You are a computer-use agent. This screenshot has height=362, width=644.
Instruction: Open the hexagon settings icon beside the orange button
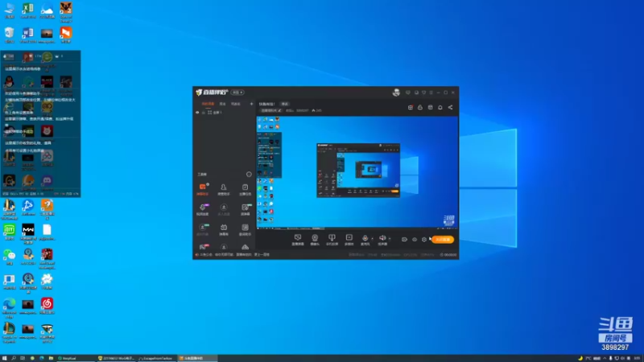point(424,239)
